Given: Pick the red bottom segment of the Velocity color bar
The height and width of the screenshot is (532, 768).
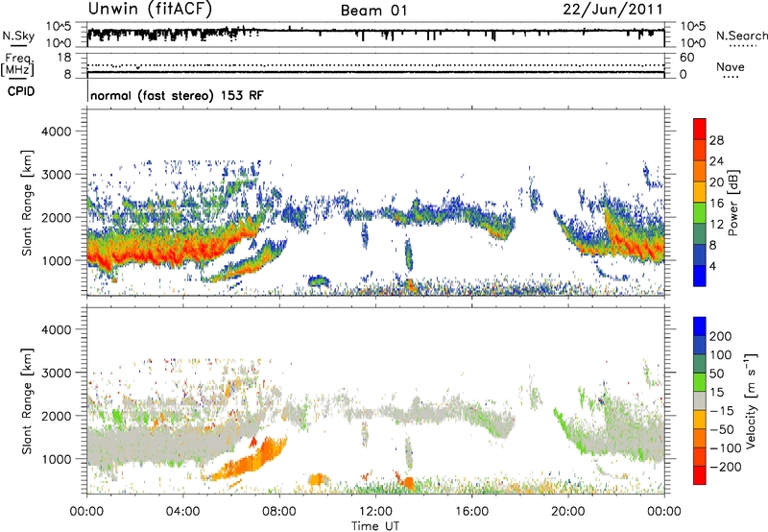Looking at the screenshot, I should 700,475.
